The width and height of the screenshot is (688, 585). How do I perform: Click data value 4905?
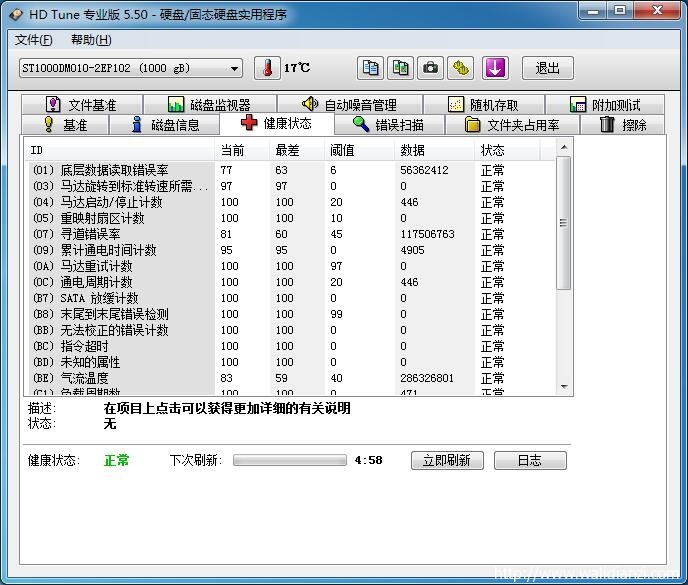412,250
